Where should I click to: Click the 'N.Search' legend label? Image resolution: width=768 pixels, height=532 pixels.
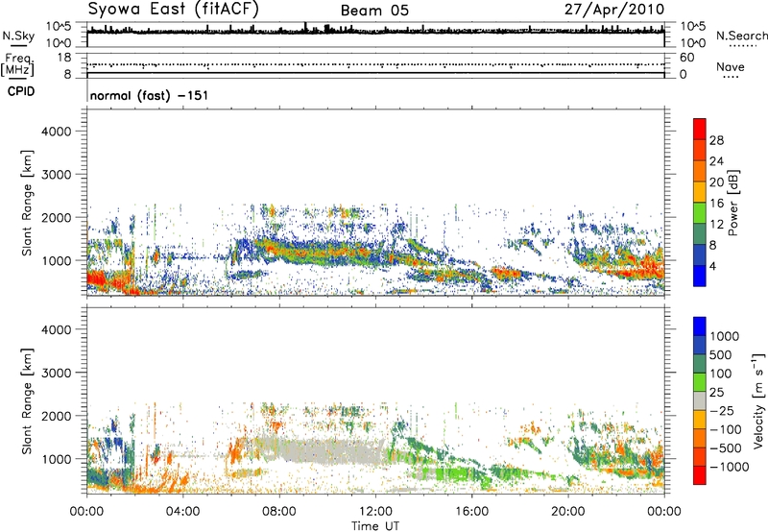pyautogui.click(x=741, y=36)
